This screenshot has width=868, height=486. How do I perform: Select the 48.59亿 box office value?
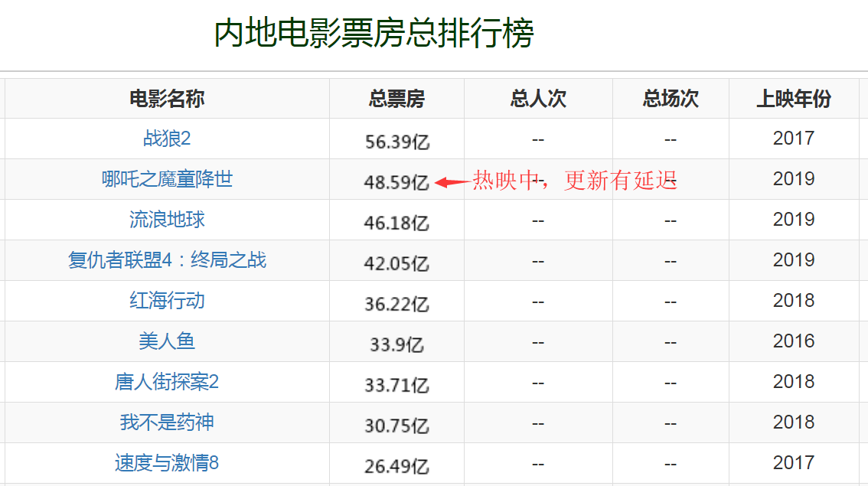coord(397,182)
